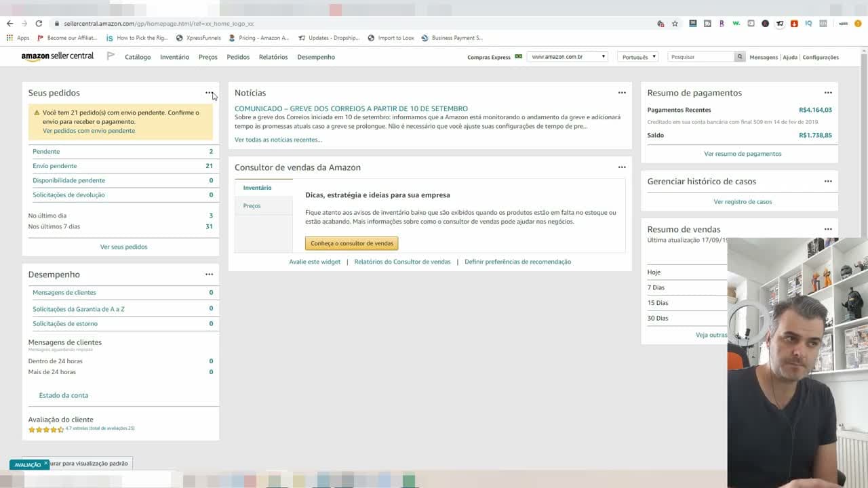Open the Resumo de pagamentos options menu
The height and width of the screenshot is (488, 868).
pos(828,93)
